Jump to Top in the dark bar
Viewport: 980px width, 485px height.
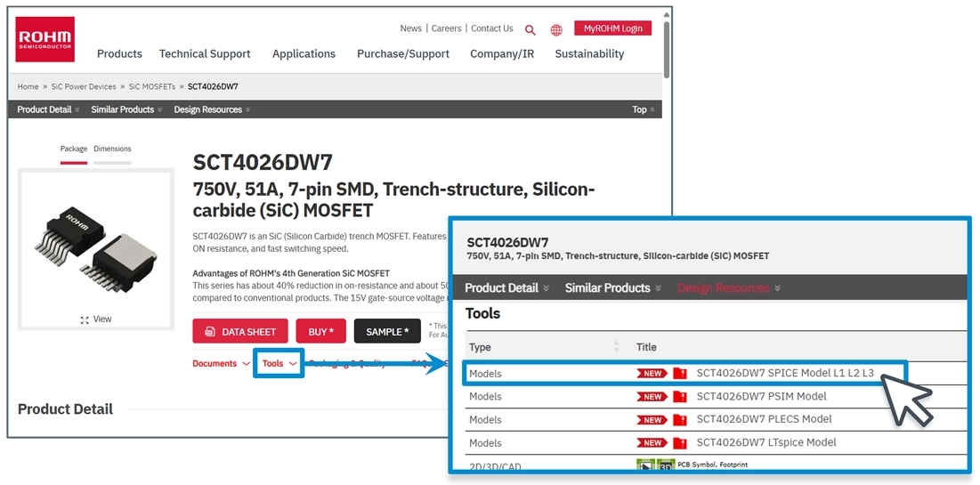point(644,109)
